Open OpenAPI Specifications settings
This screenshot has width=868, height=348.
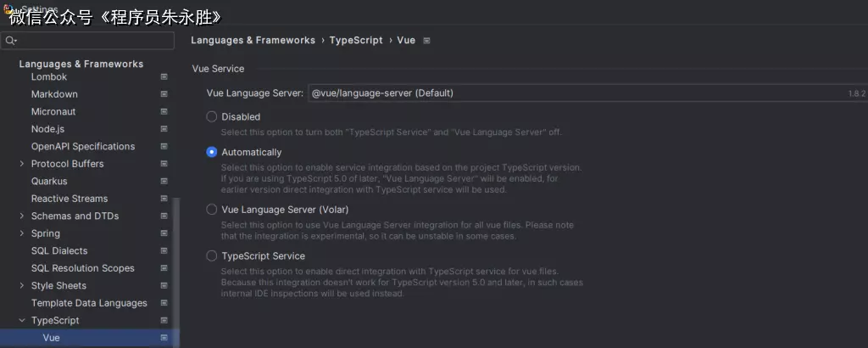coord(83,146)
